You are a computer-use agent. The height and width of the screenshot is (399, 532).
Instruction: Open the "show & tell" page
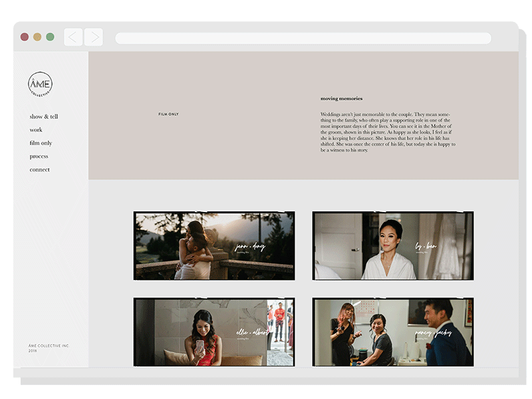44,117
